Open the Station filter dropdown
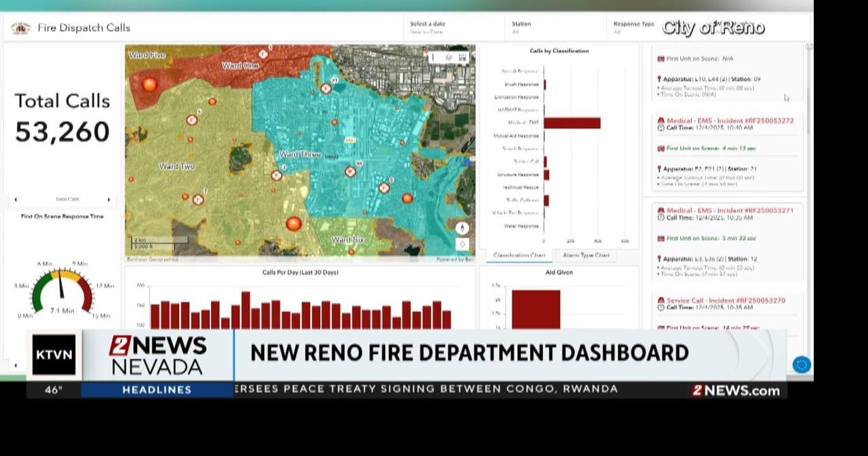This screenshot has width=868, height=456. [555, 28]
